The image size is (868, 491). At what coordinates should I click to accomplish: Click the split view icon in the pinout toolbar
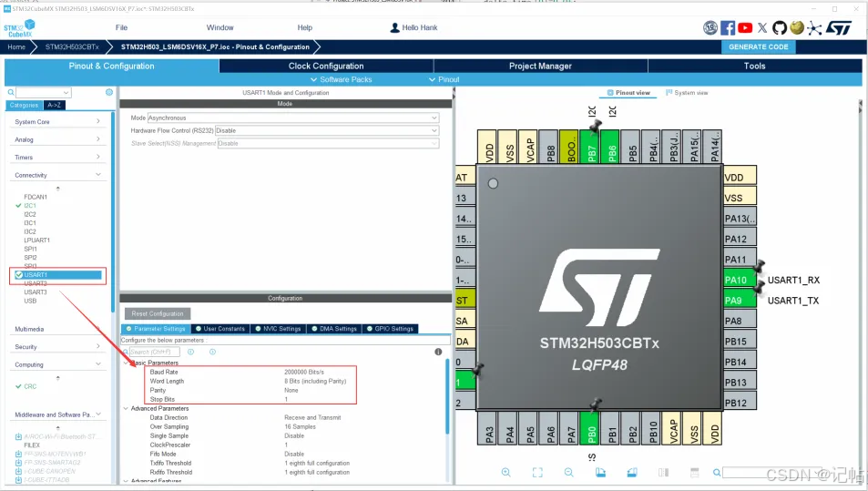(x=664, y=472)
